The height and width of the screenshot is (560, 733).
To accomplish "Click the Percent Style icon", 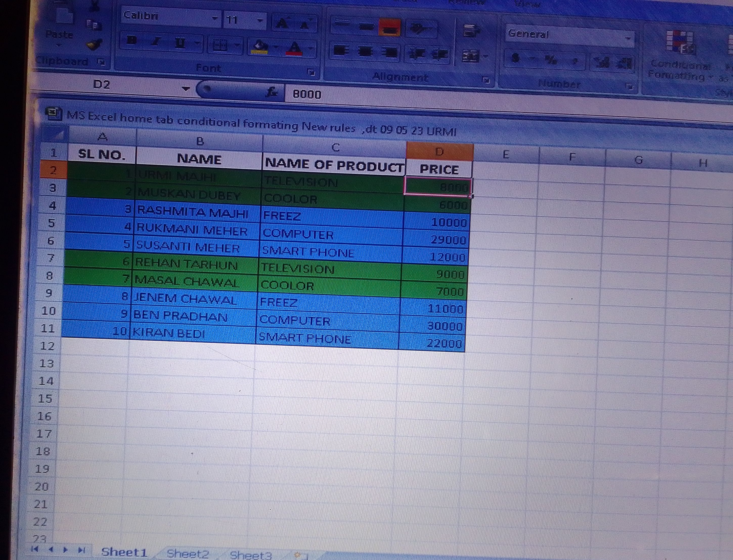I will 551,60.
